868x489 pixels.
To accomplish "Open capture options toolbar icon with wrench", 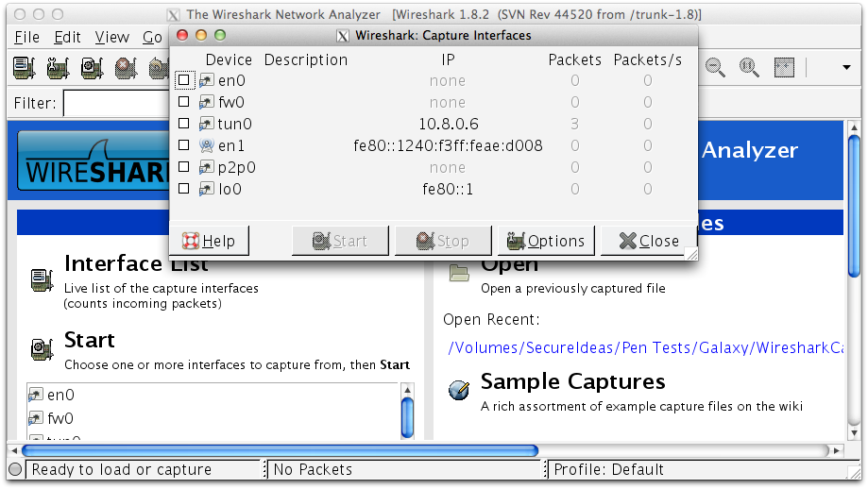I will coord(59,67).
